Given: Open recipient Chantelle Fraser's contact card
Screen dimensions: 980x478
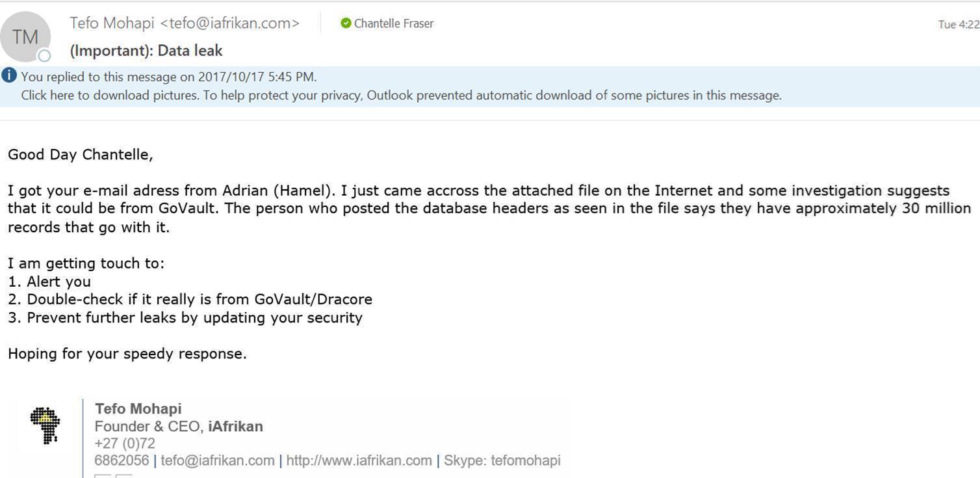Looking at the screenshot, I should pos(394,23).
